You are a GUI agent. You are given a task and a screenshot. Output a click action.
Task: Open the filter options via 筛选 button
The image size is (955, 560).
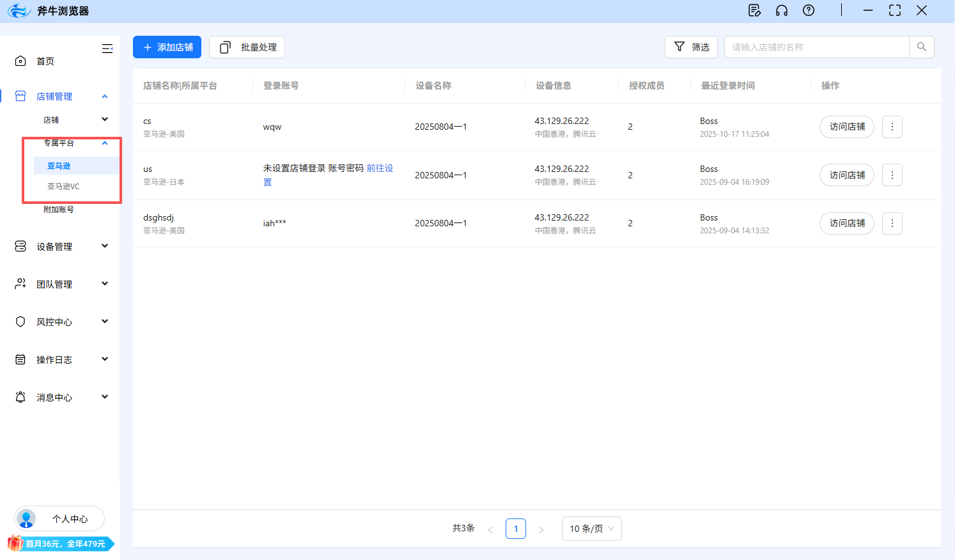click(x=691, y=47)
